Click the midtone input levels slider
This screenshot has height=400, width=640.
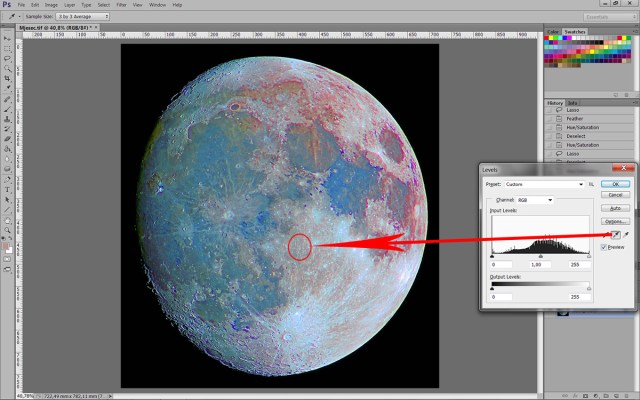click(x=539, y=255)
